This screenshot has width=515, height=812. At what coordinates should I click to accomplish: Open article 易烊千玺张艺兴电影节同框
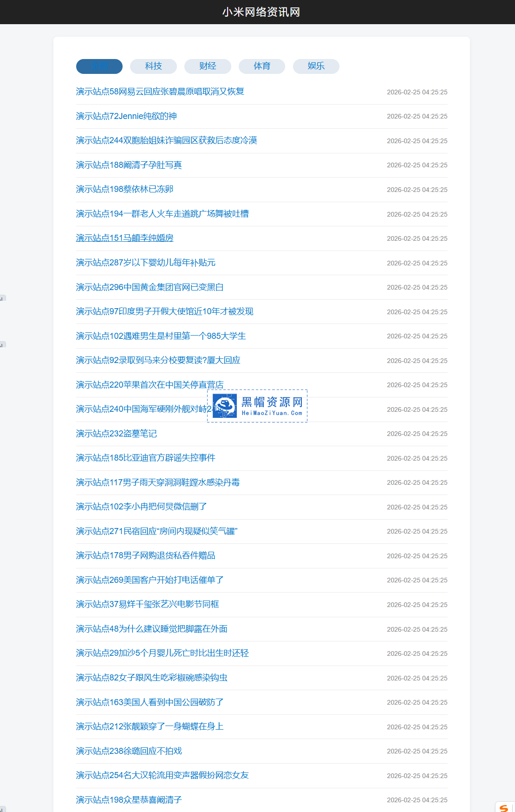point(148,604)
